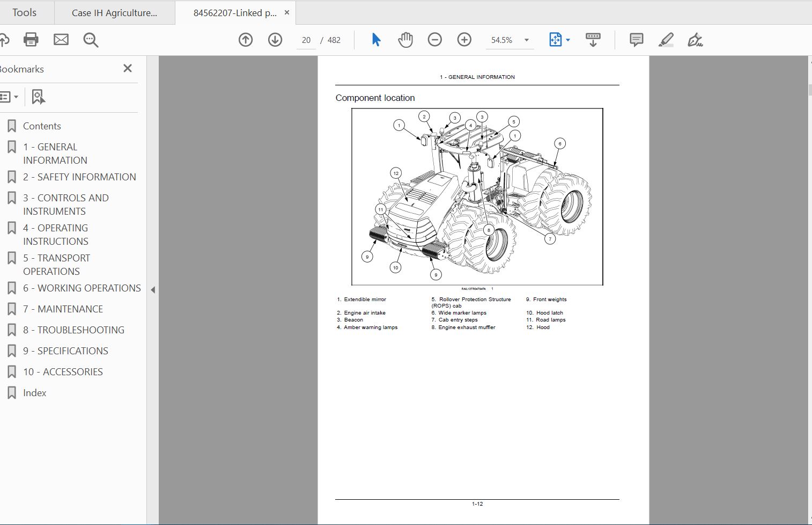Screen dimensions: 812x525
Task: Click the page number input field
Action: click(x=306, y=40)
